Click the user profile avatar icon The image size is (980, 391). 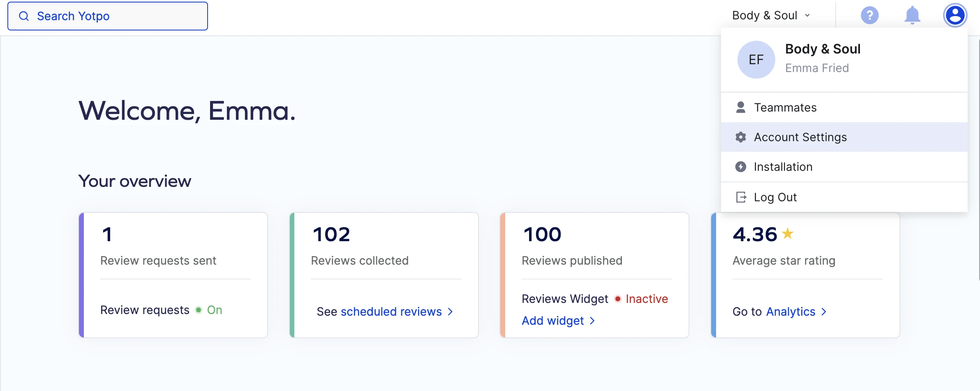pos(955,16)
